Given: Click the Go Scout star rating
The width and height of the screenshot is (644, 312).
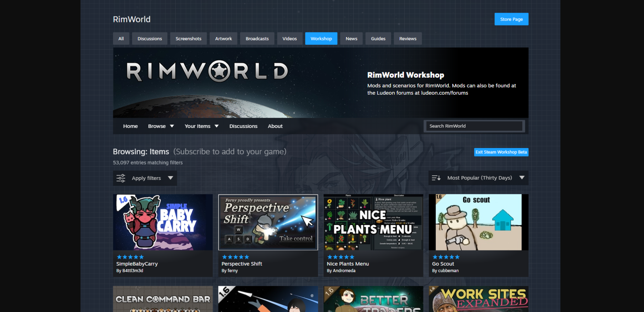Looking at the screenshot, I should (446, 257).
